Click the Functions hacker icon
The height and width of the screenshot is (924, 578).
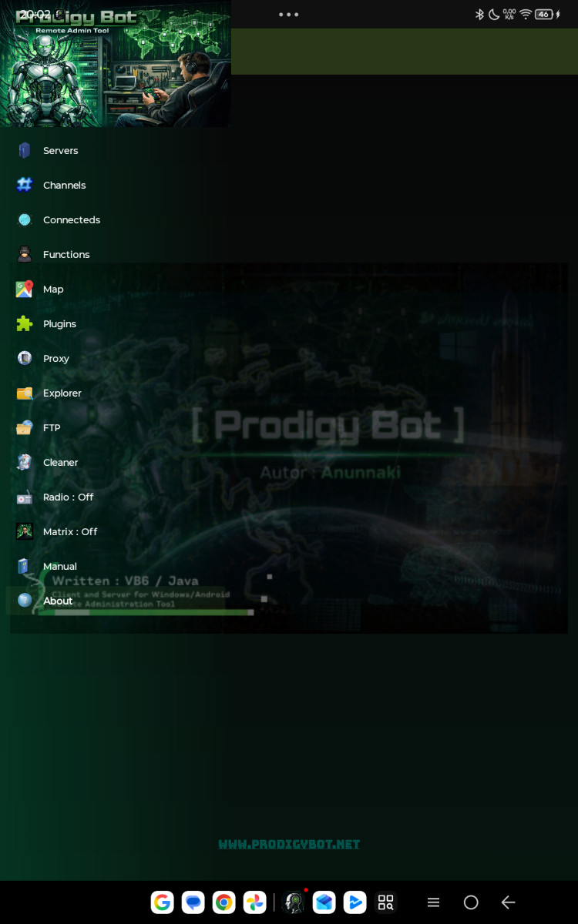(25, 254)
